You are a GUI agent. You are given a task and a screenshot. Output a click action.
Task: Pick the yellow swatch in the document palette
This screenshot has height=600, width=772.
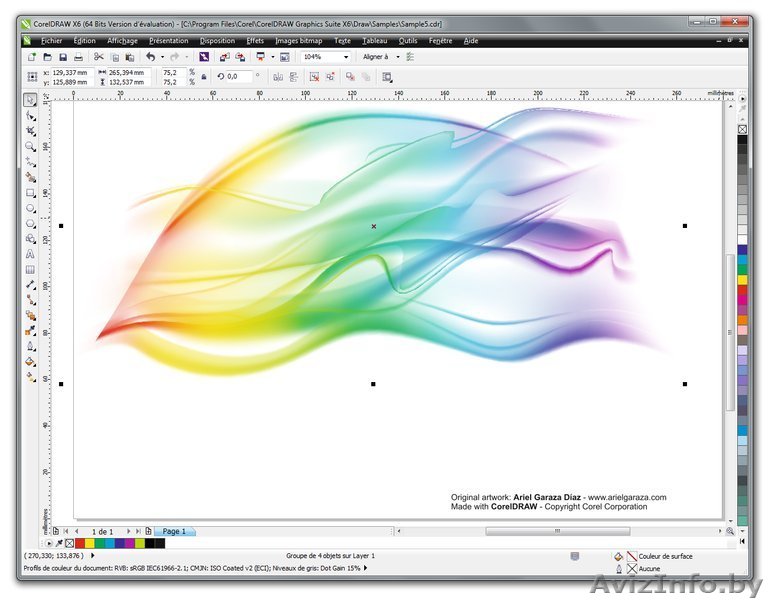(90, 543)
